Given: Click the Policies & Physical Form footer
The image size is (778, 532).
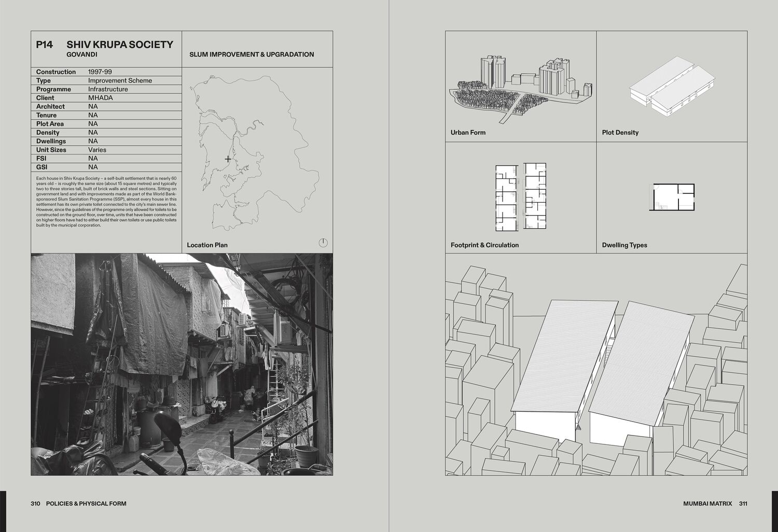Looking at the screenshot, I should (86, 503).
